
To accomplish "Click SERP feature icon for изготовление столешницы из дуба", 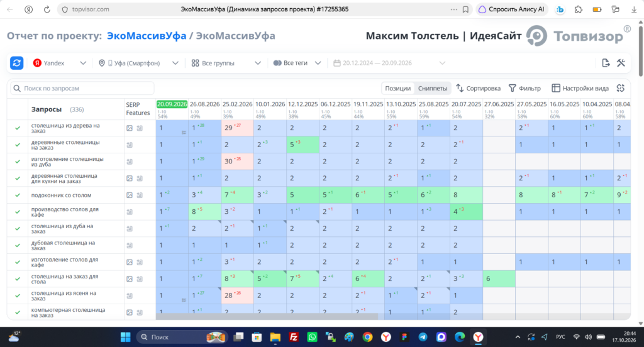I will [x=130, y=162].
